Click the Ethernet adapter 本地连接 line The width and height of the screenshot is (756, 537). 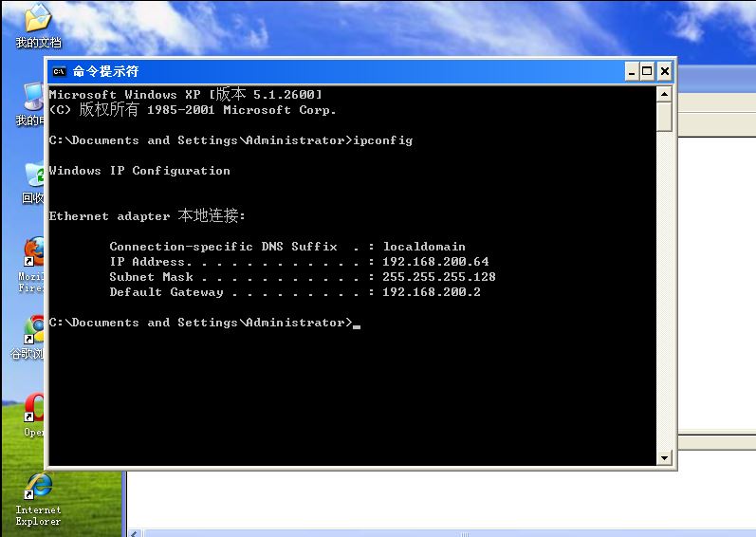click(x=147, y=215)
